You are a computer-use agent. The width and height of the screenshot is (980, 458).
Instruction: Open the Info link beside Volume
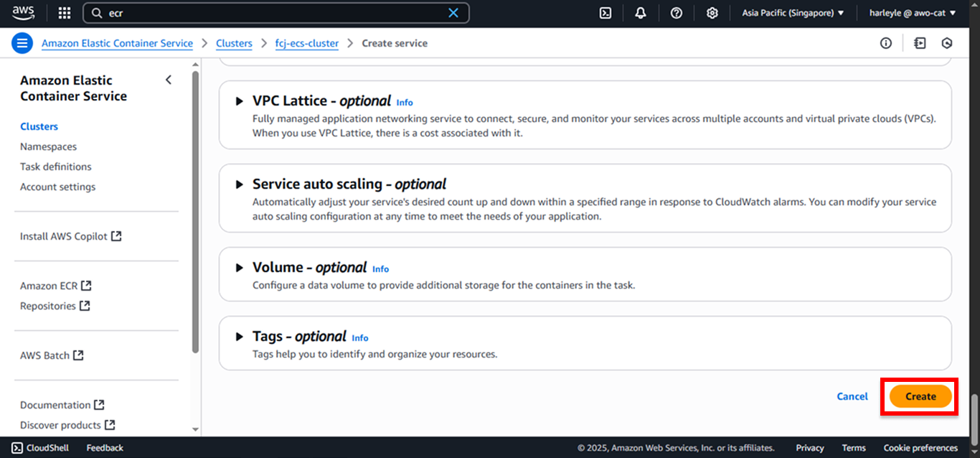coord(380,269)
